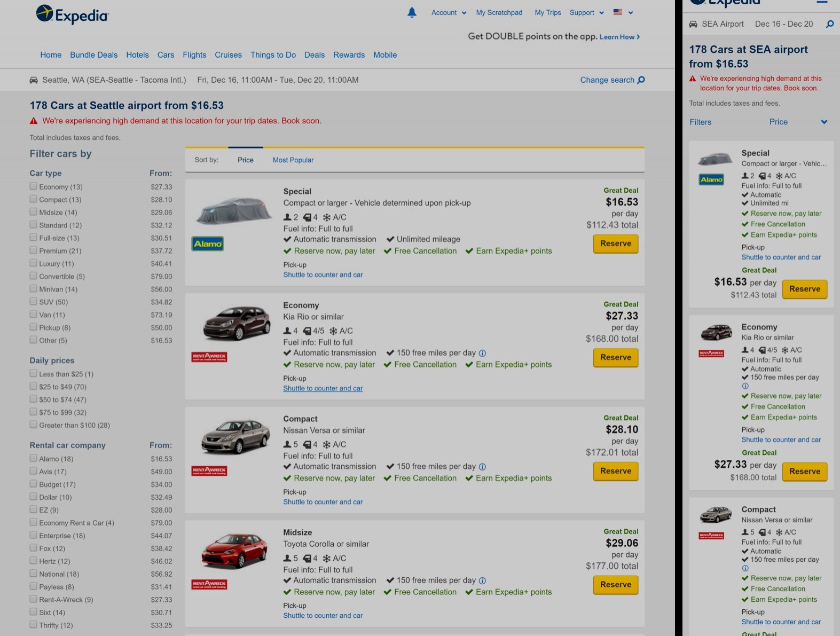The width and height of the screenshot is (840, 636).
Task: Open info icon for Economy free miles
Action: tap(482, 354)
